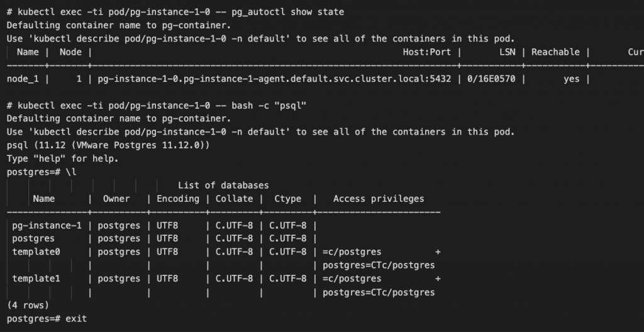Click the 'List of databases' table title
644x332 pixels.
tap(223, 185)
